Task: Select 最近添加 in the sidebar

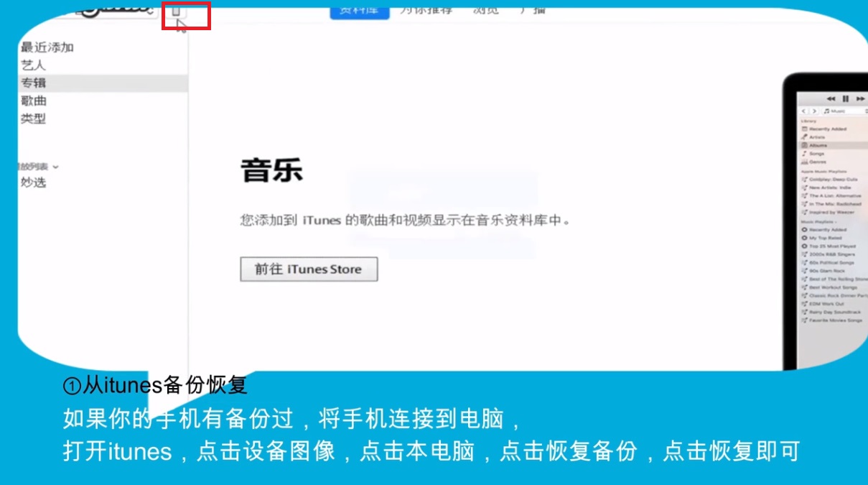Action: 47,47
